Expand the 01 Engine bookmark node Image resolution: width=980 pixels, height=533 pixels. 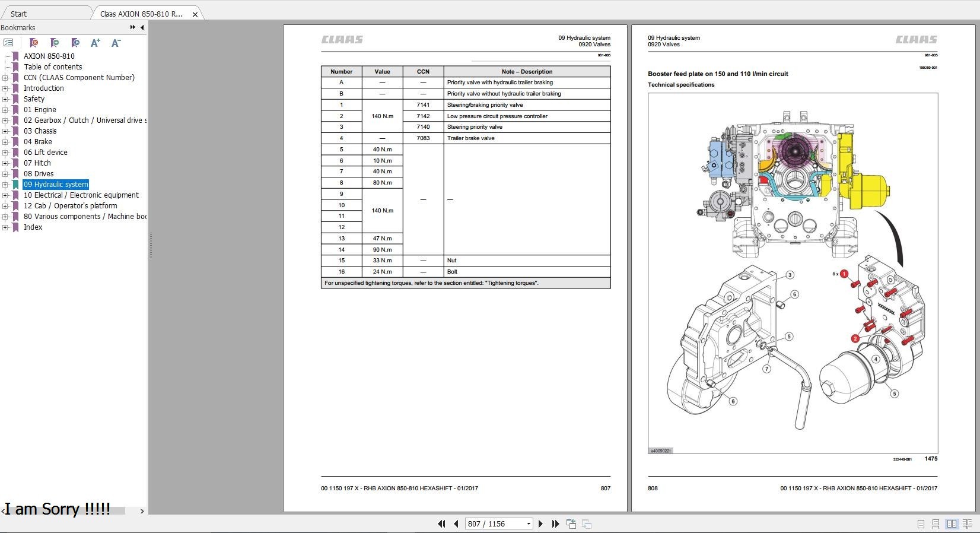click(5, 110)
